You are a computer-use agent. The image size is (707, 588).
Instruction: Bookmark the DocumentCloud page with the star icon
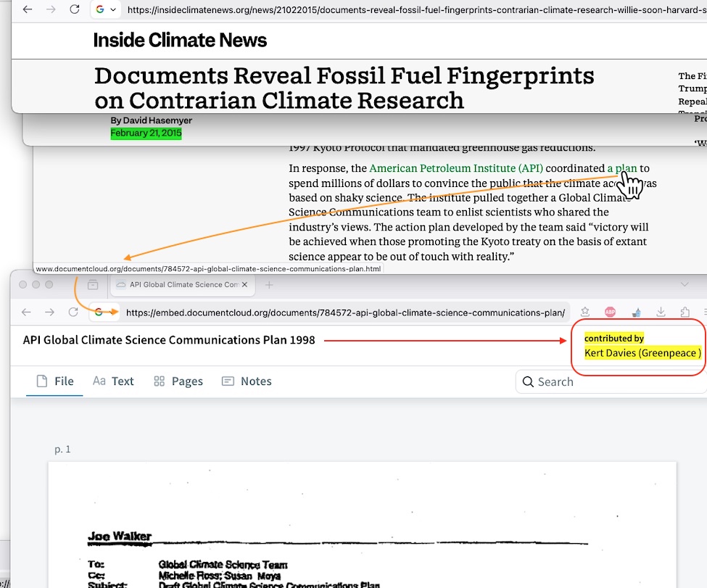(584, 312)
